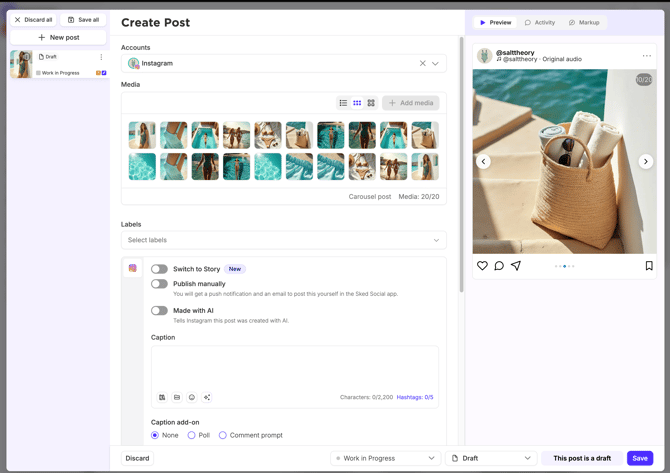Click the Instagram platform icon beside options
This screenshot has width=670, height=473.
(x=132, y=268)
